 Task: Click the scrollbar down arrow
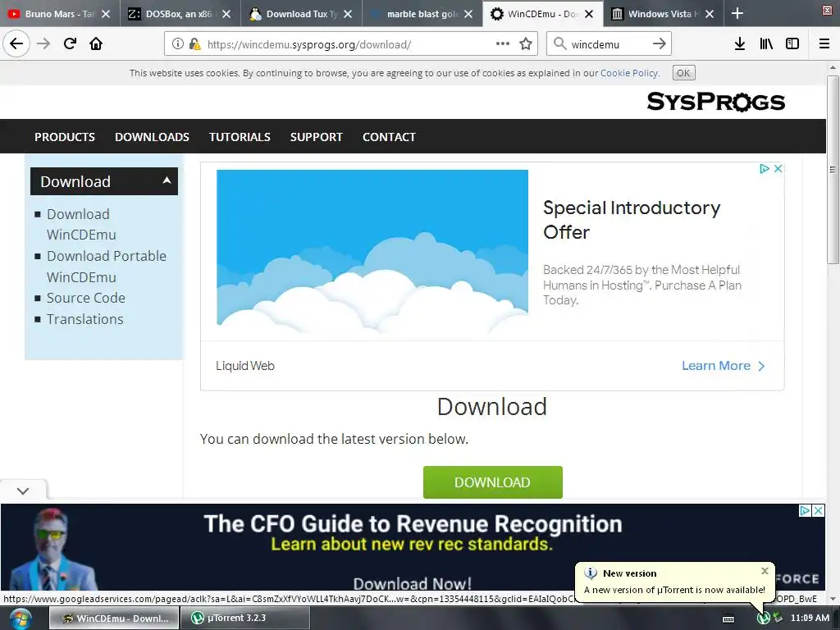[833, 598]
